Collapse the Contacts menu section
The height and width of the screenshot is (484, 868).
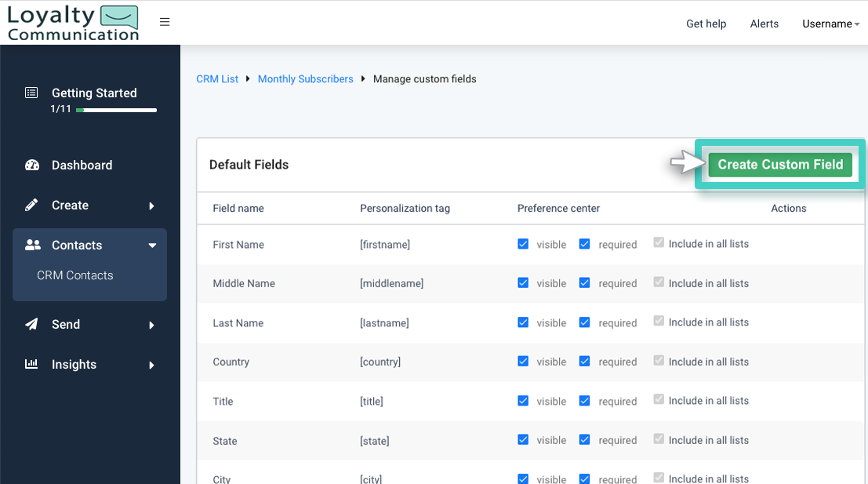[153, 245]
